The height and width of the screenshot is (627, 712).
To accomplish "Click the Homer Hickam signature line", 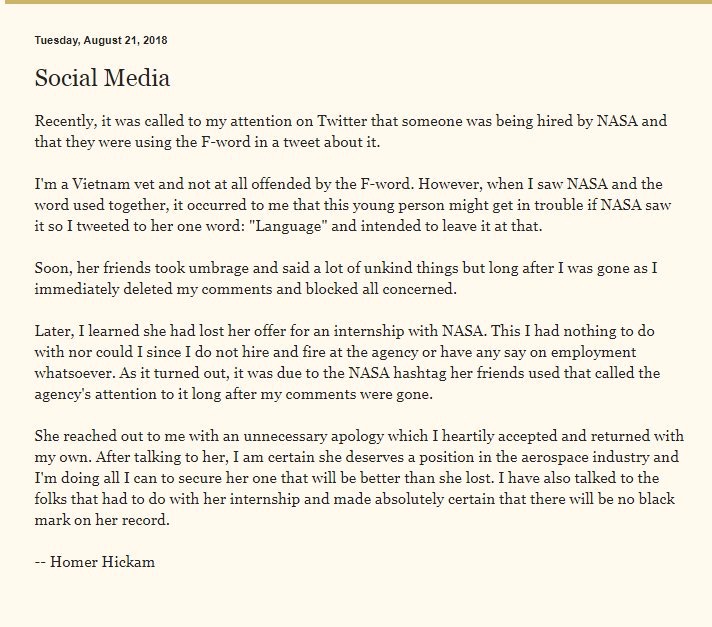I will click(94, 562).
